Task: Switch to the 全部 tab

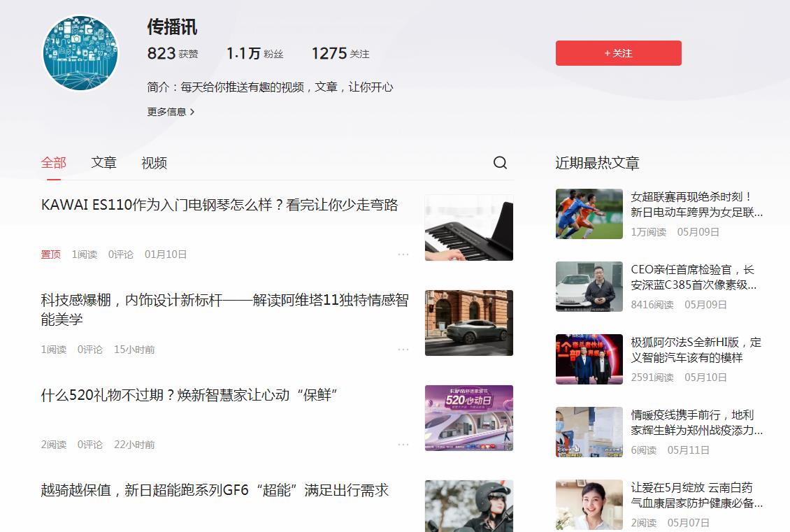Action: (x=53, y=163)
